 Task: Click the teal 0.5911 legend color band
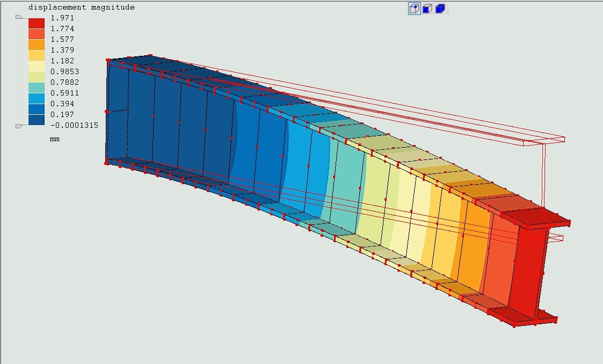coord(37,88)
